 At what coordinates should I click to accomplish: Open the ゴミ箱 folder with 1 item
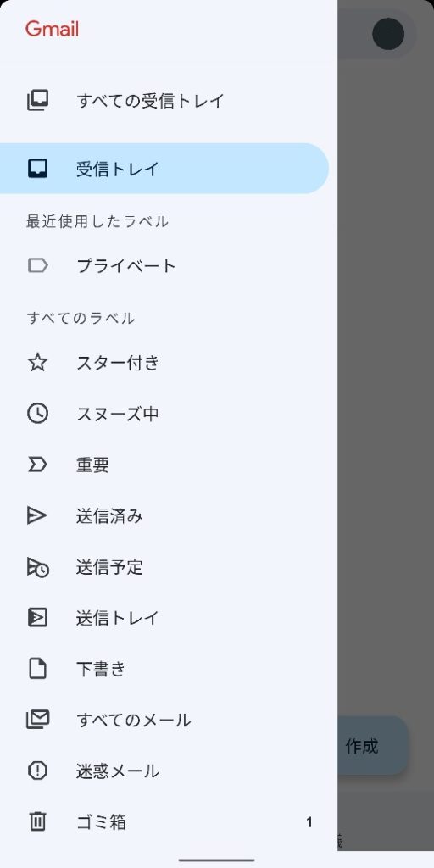point(164,822)
